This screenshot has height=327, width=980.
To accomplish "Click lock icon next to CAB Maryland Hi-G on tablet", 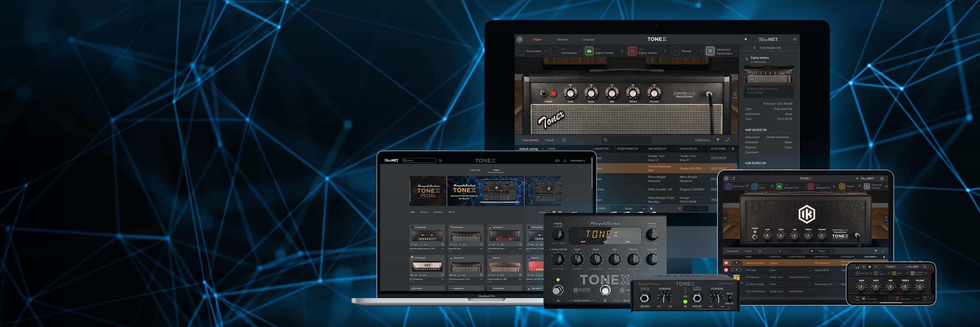I will (x=834, y=186).
